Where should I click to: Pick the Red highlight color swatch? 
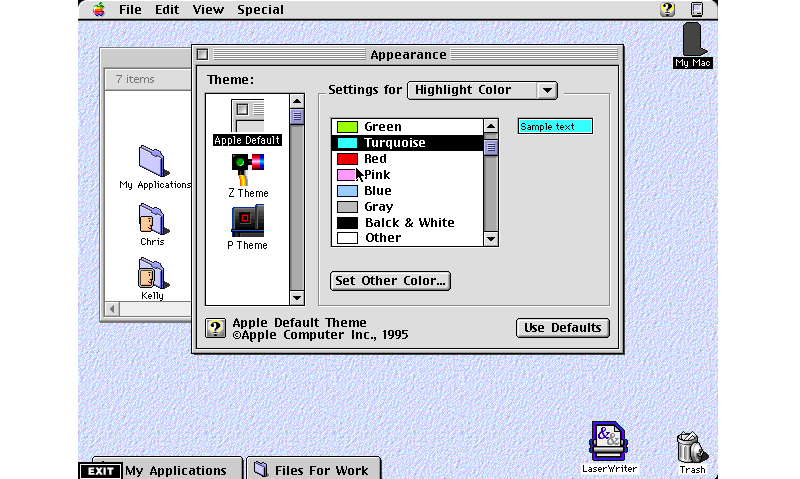[347, 159]
